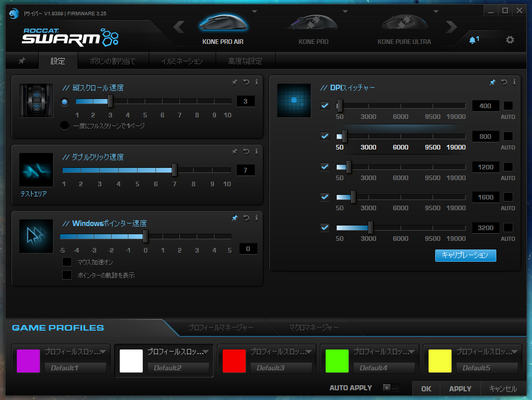Viewport: 532px width, 400px height.
Task: Uncheck the 1200 DPI level checkbox
Action: click(x=325, y=167)
